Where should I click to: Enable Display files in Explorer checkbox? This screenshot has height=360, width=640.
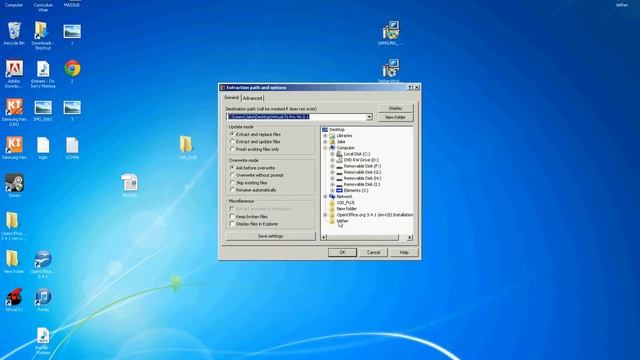(x=232, y=224)
